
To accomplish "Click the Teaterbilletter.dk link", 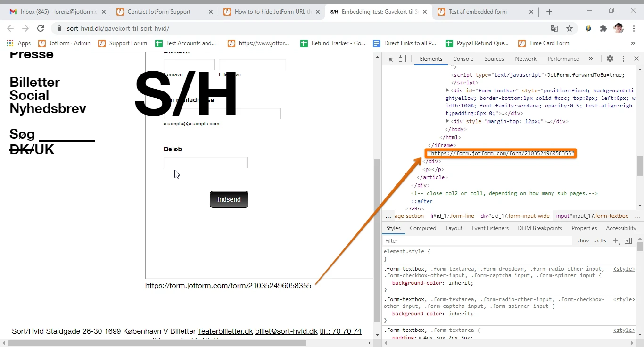I will coord(225,331).
